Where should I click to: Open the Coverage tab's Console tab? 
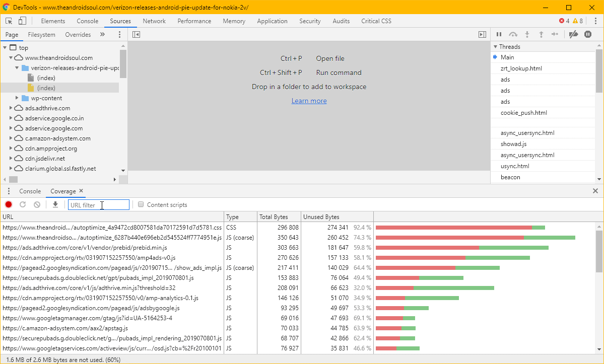pos(30,191)
